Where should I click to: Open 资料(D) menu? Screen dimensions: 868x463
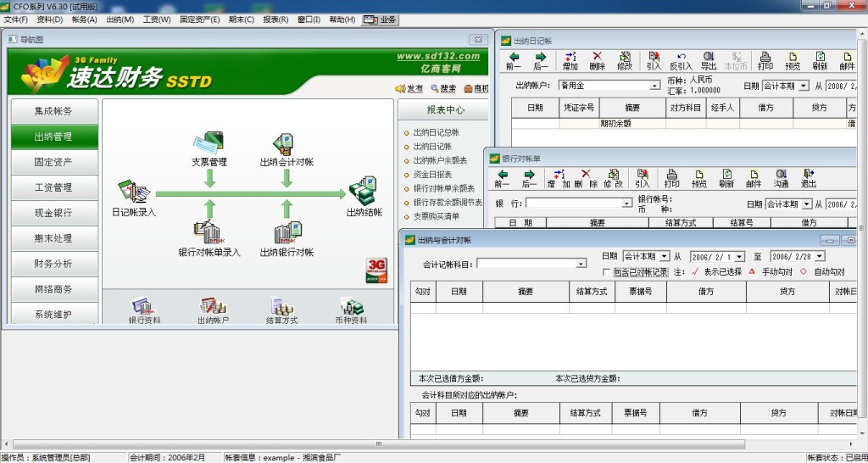pyautogui.click(x=50, y=20)
